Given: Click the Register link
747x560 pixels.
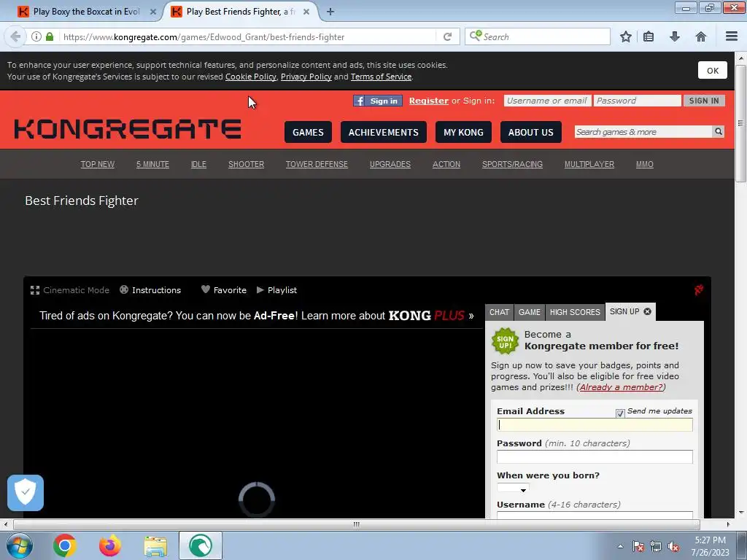Looking at the screenshot, I should pos(429,101).
